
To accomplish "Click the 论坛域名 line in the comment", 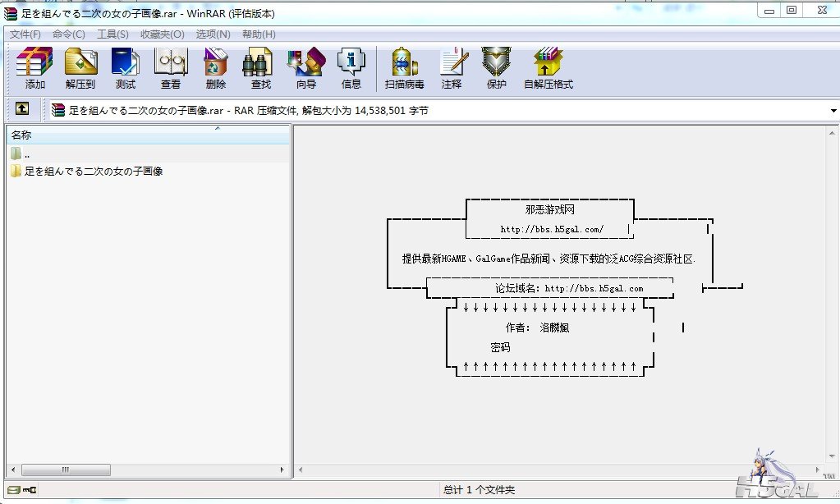I will [x=569, y=288].
